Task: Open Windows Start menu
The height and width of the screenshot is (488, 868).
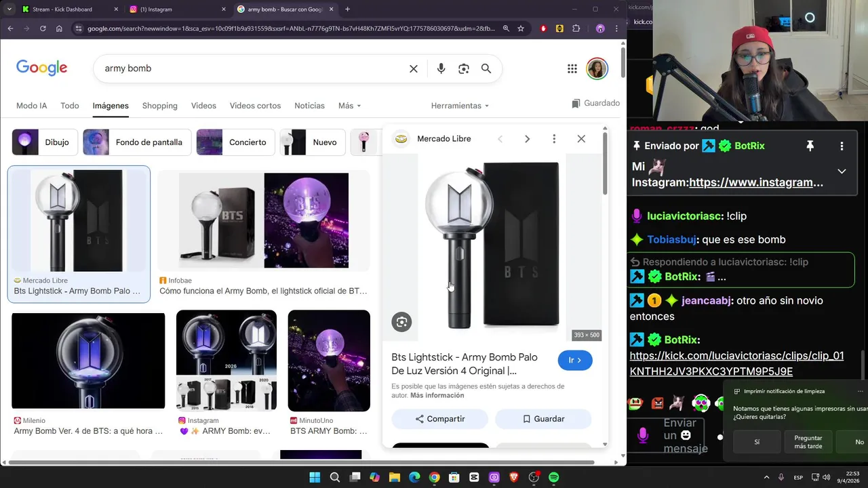Action: click(315, 477)
